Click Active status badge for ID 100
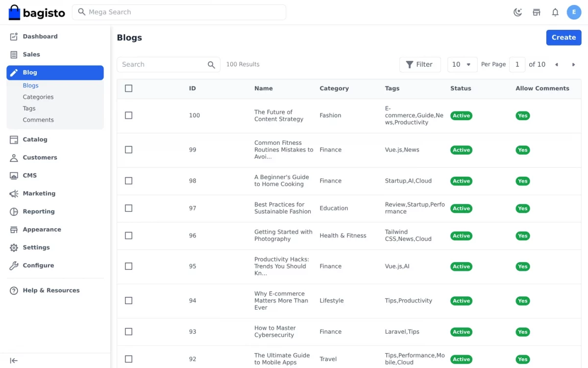The height and width of the screenshot is (368, 588). point(461,116)
